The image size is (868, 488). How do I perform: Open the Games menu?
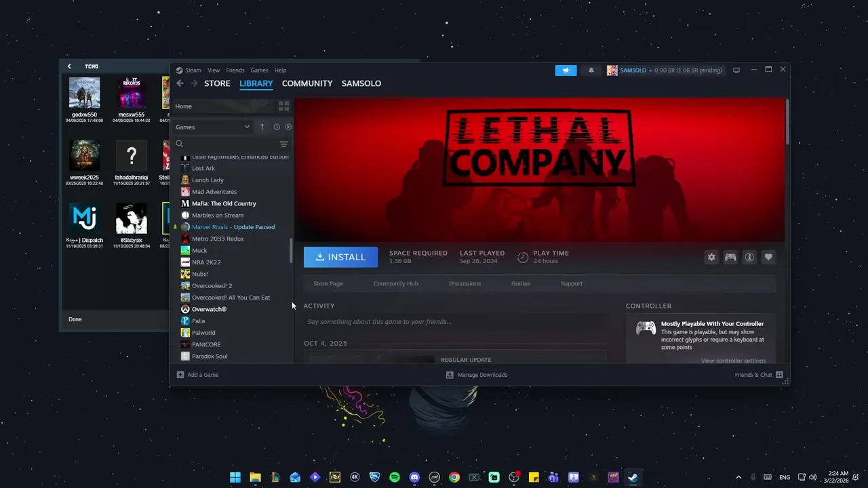(260, 70)
